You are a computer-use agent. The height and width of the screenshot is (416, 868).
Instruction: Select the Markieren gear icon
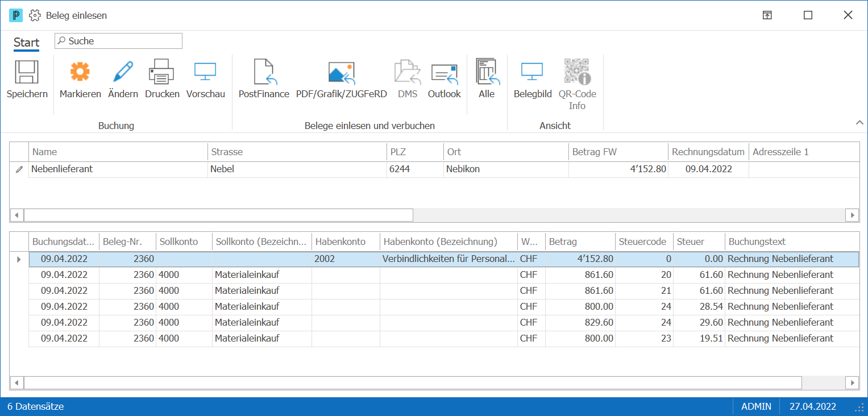[x=80, y=72]
